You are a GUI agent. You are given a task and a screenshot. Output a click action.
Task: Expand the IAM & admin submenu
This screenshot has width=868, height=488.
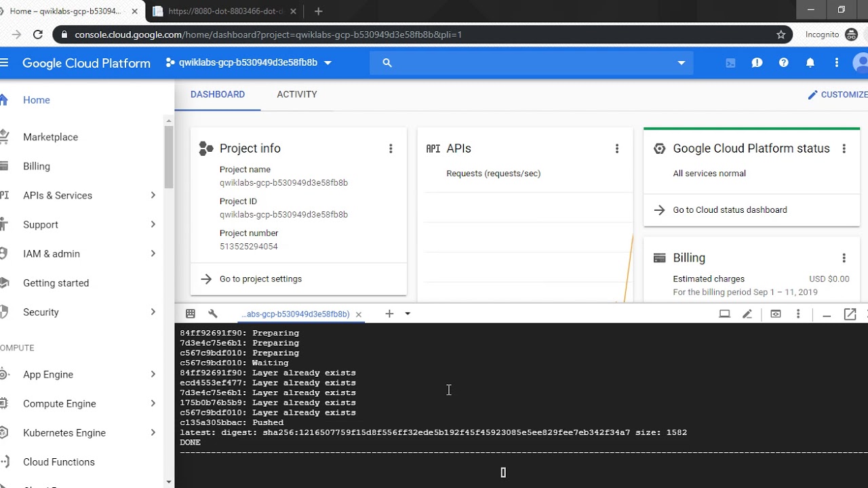(153, 253)
